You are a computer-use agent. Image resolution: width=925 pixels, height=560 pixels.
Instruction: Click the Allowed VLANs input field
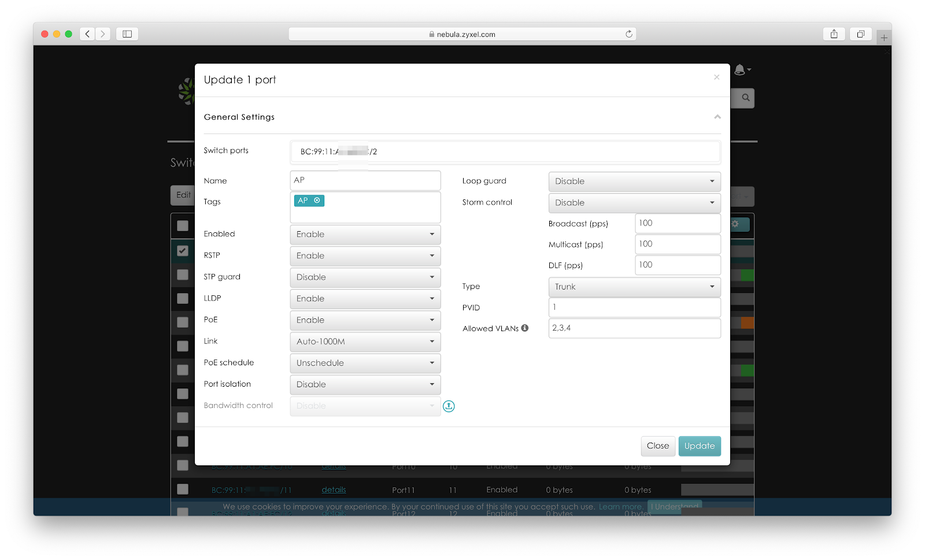(634, 328)
